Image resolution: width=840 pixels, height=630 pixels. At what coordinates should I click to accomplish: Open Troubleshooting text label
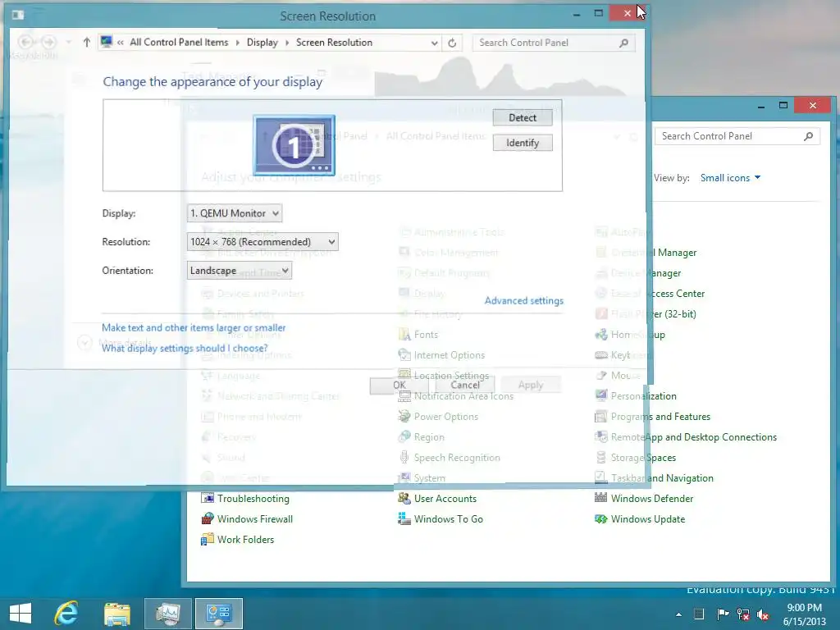(x=253, y=498)
